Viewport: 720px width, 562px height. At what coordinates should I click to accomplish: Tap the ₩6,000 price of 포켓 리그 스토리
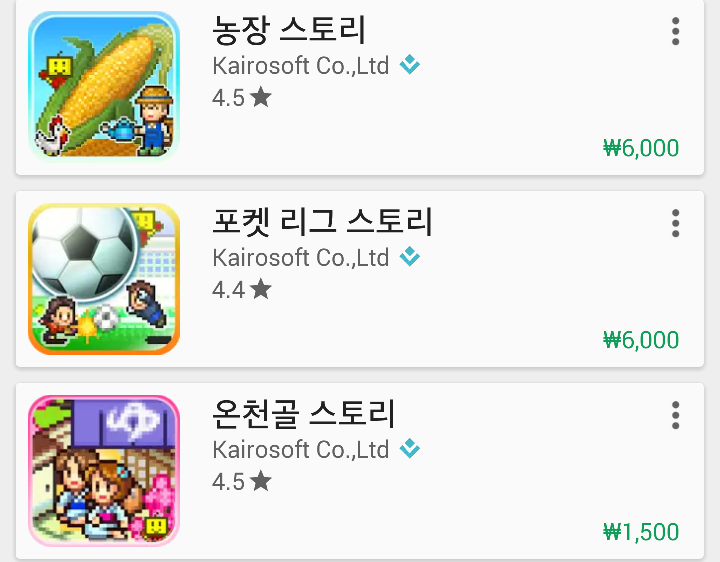click(x=641, y=340)
